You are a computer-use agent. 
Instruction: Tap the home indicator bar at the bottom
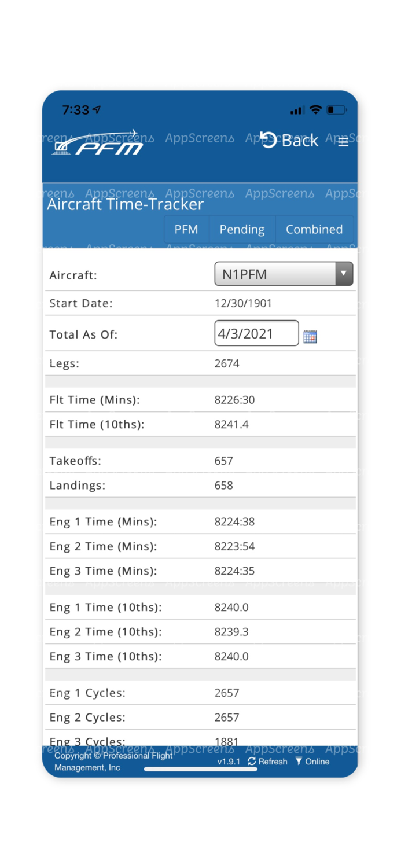[200, 770]
